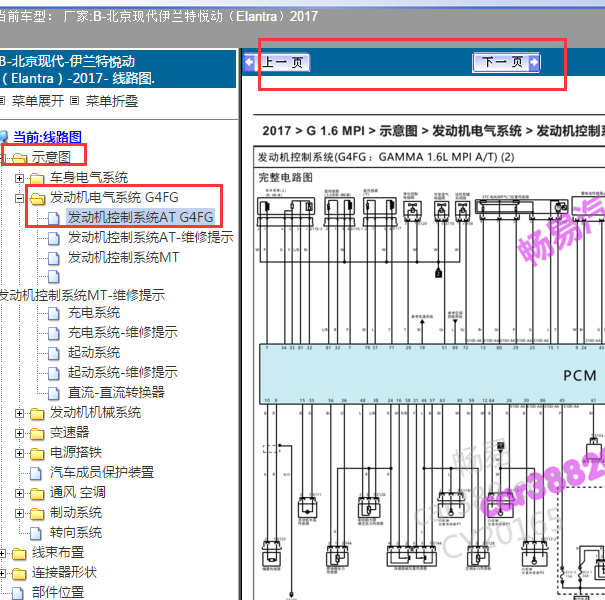Click the document icon beside 起动系统-维修提示
Image resolution: width=605 pixels, height=600 pixels.
[x=54, y=374]
